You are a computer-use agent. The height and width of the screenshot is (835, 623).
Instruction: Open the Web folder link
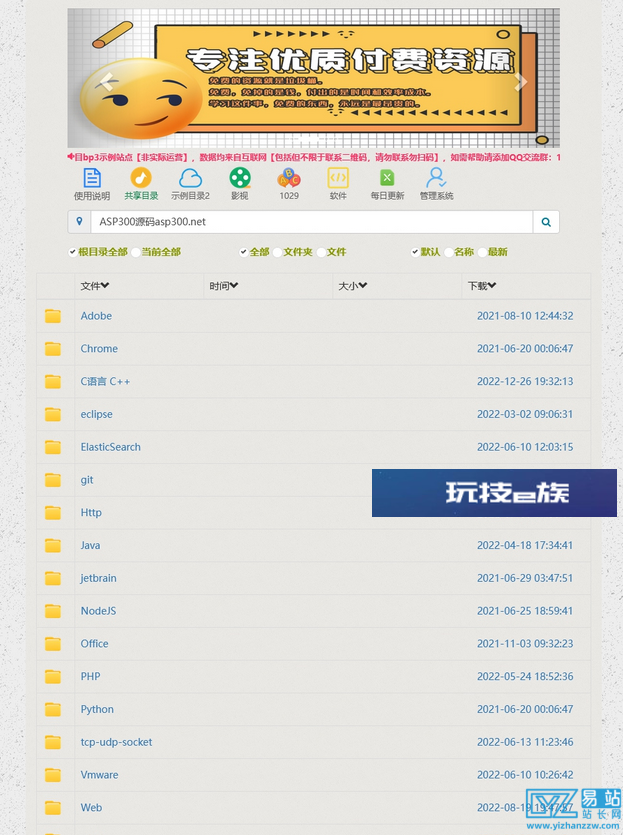(x=91, y=808)
